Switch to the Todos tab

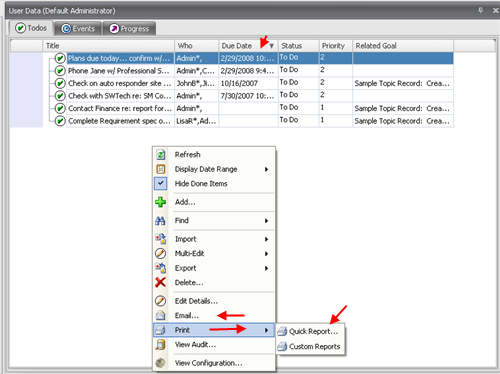point(31,28)
